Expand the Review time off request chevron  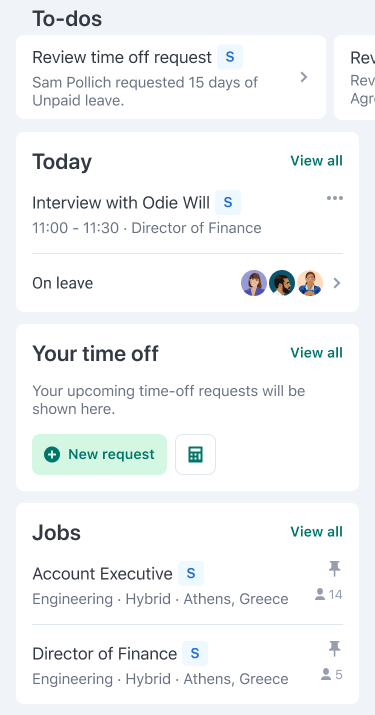[x=304, y=77]
